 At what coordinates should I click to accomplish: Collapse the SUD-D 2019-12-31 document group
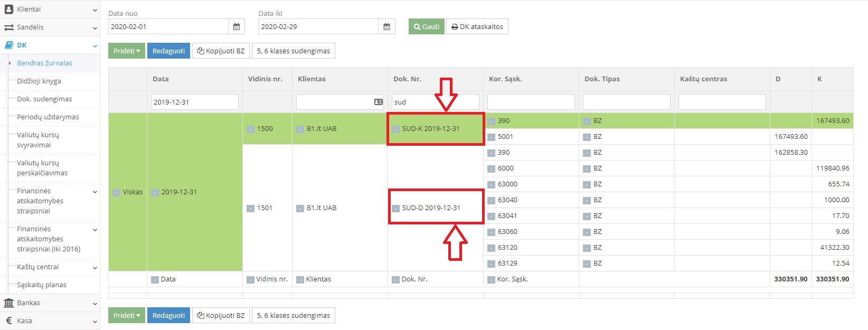[395, 208]
